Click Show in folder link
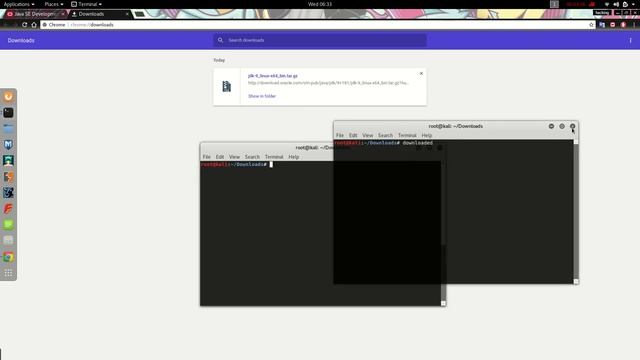Image resolution: width=640 pixels, height=360 pixels. click(x=262, y=96)
